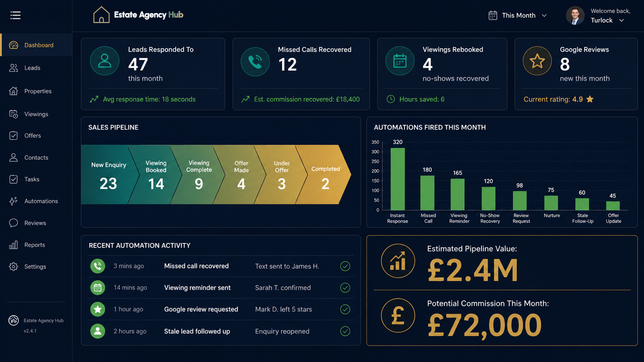
Task: Click the Contacts person icon in sidebar
Action: click(x=13, y=157)
